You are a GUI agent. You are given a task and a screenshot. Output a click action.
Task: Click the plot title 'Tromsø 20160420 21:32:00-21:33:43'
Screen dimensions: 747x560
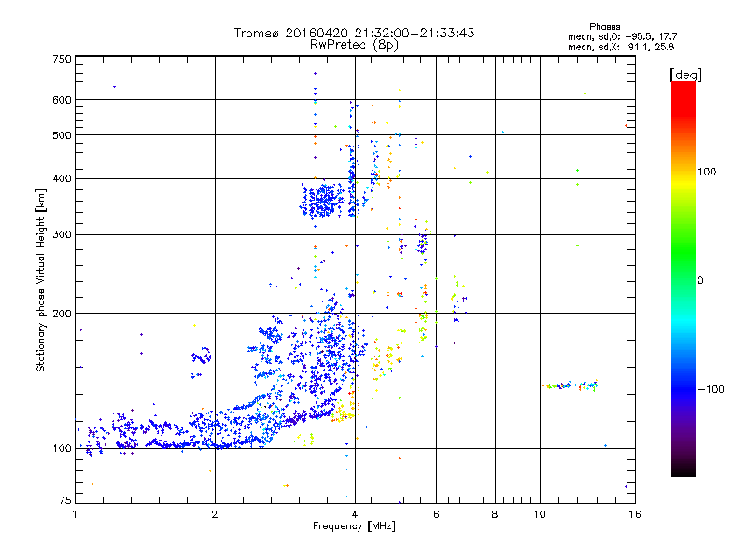point(354,33)
